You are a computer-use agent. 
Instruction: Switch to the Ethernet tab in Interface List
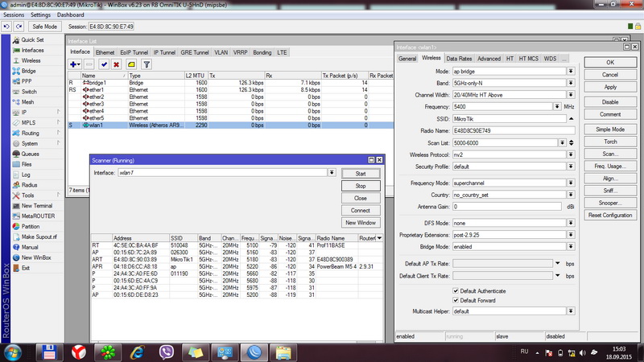click(x=105, y=52)
